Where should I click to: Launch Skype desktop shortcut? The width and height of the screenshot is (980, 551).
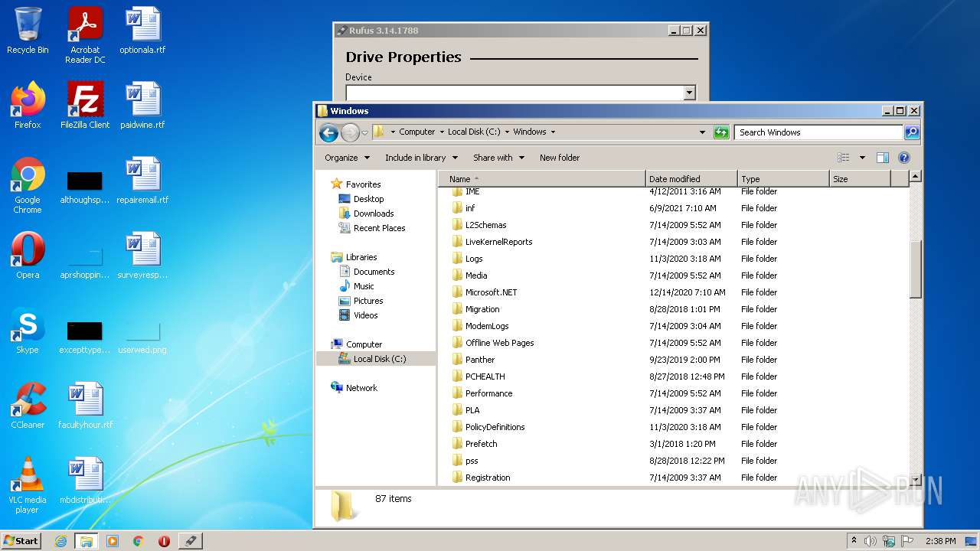click(28, 331)
